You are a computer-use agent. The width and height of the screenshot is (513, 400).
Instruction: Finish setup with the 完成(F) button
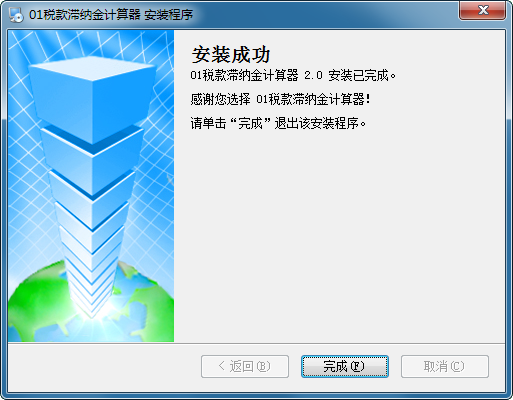click(345, 366)
